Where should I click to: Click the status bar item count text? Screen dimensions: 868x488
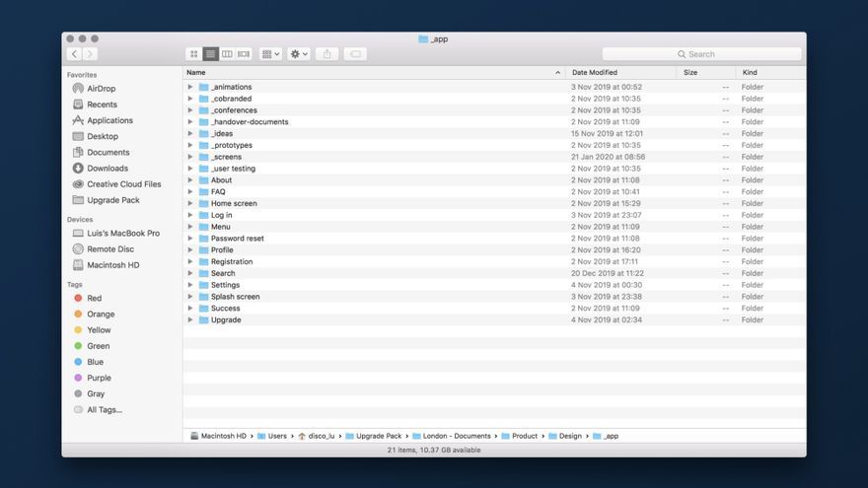click(434, 451)
